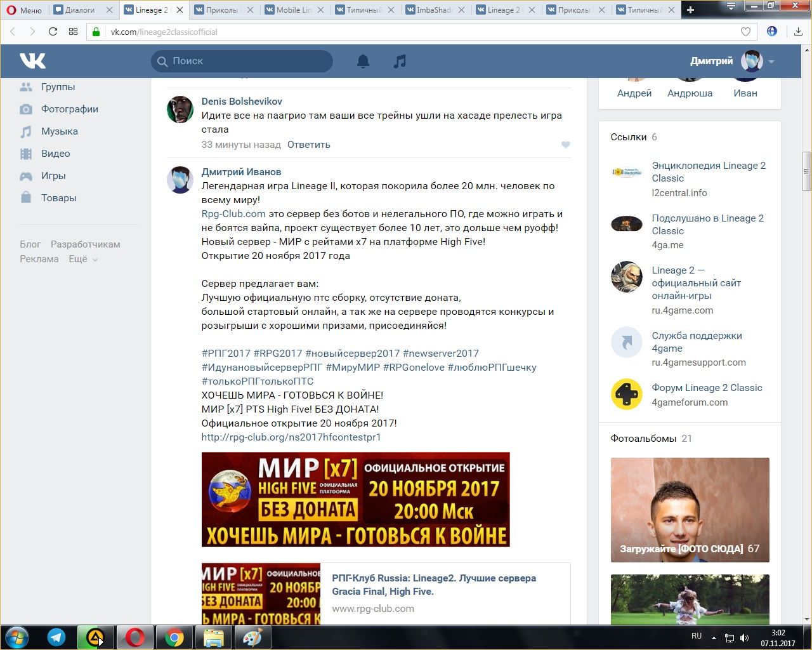The image size is (812, 650).
Task: Open the Ссылки section header
Action: coord(634,137)
